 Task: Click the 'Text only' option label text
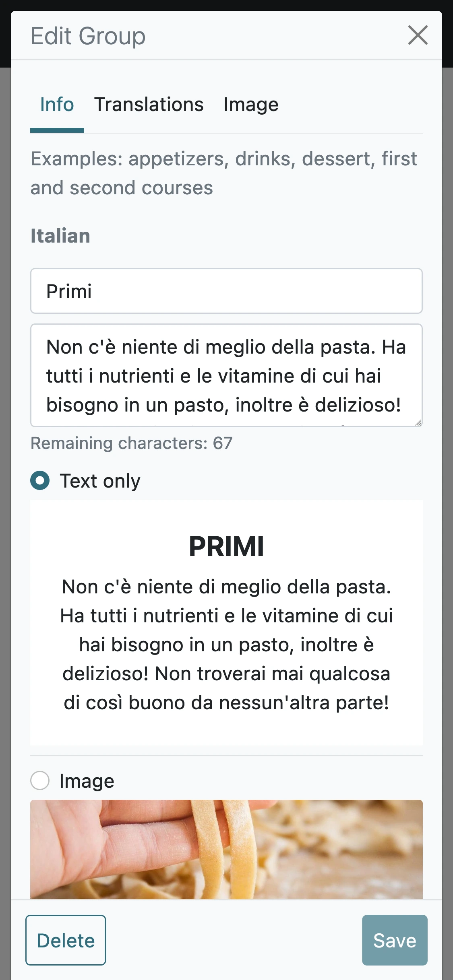pyautogui.click(x=100, y=481)
